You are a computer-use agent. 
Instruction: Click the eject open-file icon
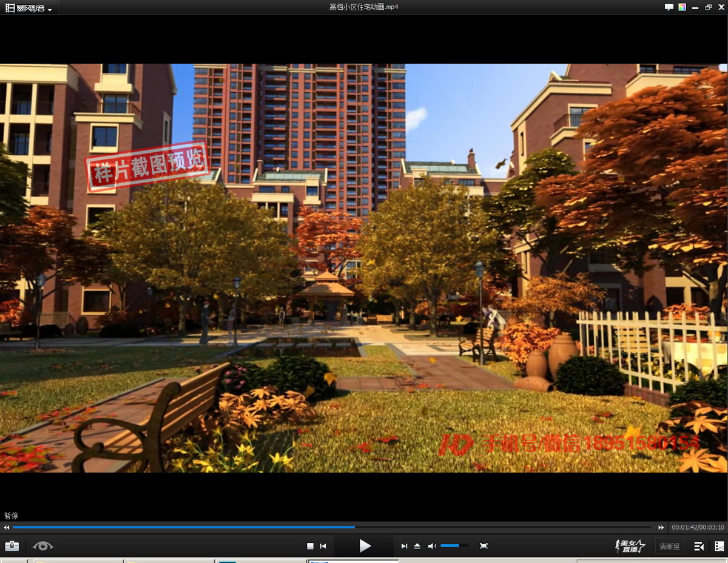coord(417,546)
